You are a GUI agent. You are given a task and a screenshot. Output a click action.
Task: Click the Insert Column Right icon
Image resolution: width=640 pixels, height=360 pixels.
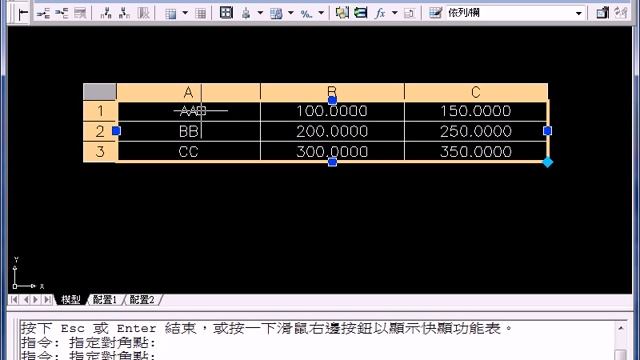tap(124, 13)
